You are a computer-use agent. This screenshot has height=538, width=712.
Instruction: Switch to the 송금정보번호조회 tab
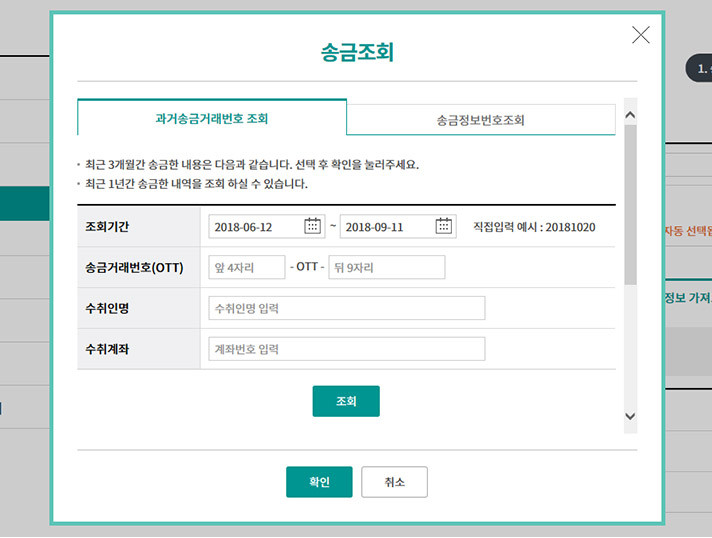point(480,120)
